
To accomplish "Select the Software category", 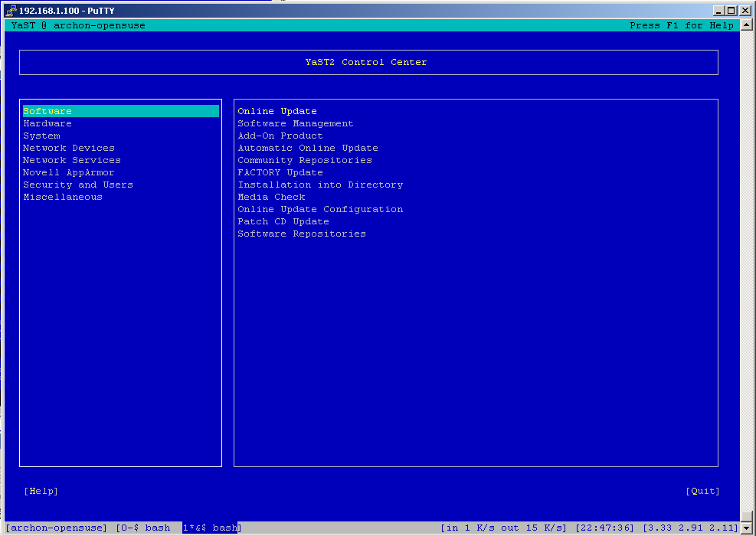I will click(x=121, y=111).
